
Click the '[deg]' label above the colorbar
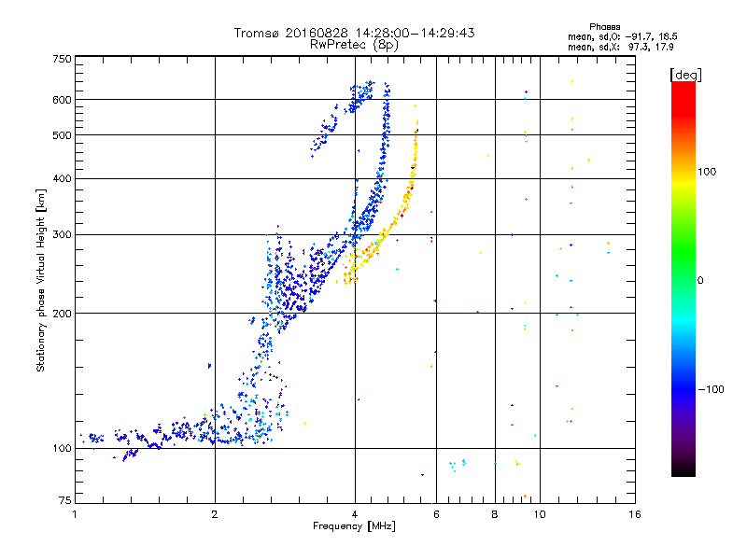point(685,75)
